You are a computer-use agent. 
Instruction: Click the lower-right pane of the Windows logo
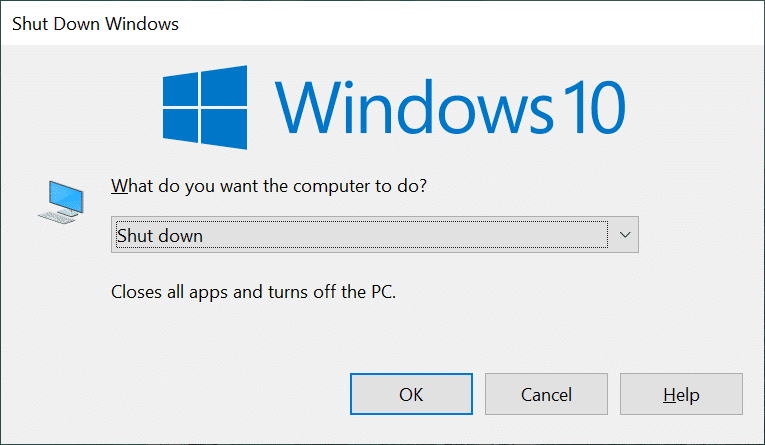[x=224, y=129]
